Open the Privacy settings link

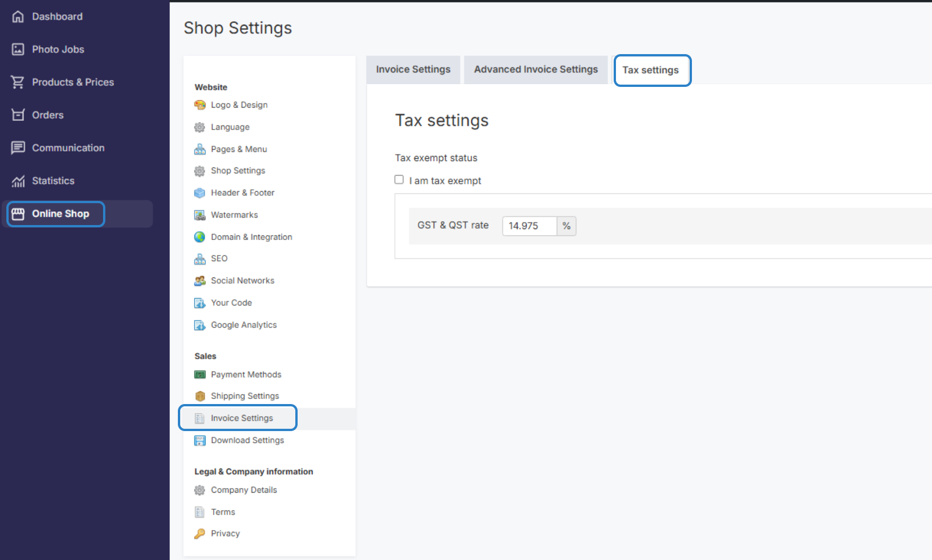tap(225, 534)
